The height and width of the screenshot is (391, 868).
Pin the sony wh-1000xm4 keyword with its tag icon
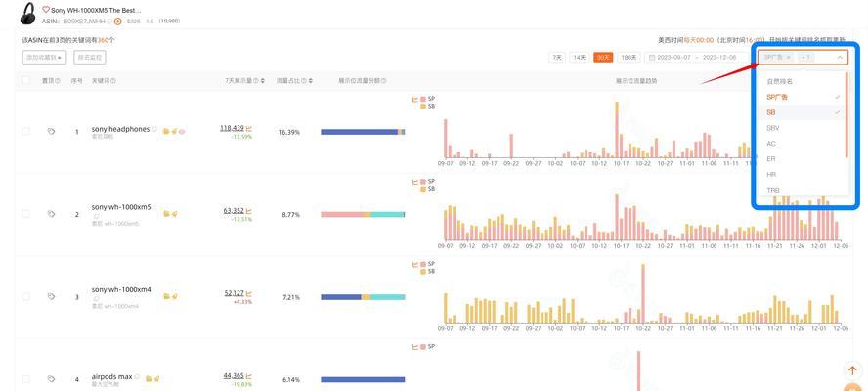point(51,297)
